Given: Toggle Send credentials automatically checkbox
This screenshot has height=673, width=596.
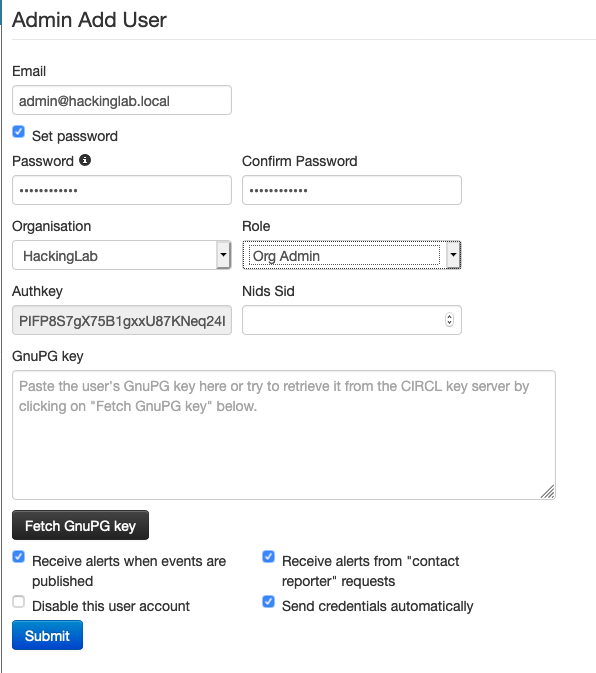Looking at the screenshot, I should 269,601.
